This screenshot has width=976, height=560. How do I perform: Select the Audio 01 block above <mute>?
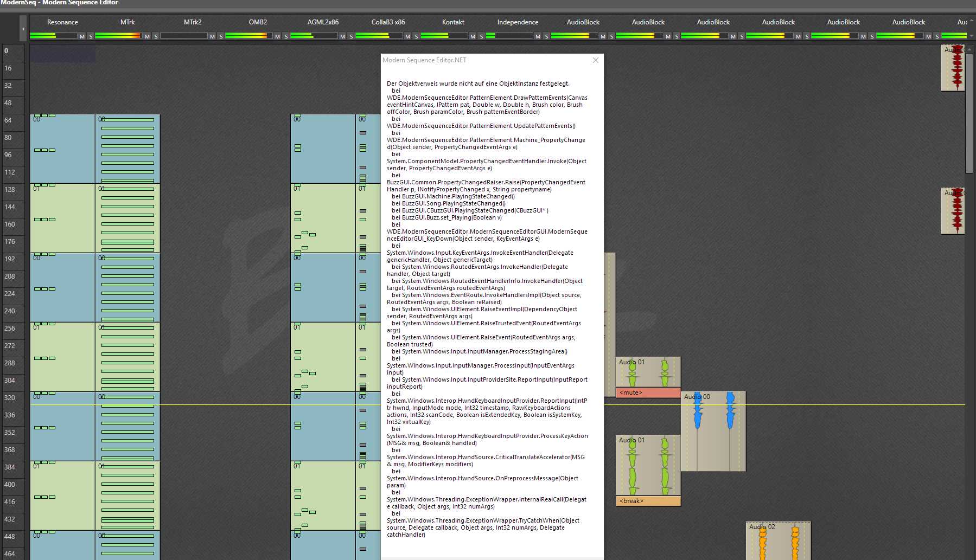point(648,371)
